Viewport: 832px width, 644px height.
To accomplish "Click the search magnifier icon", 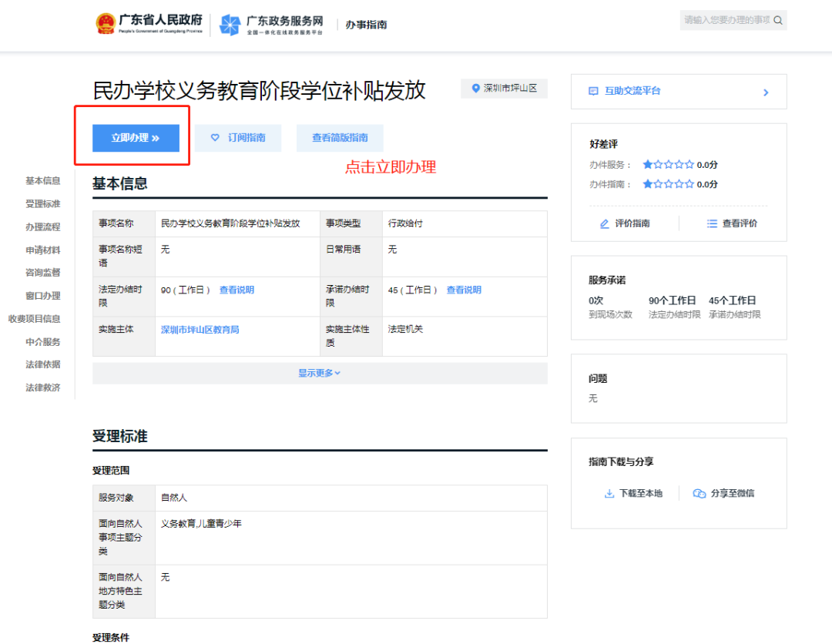I will pos(777,20).
